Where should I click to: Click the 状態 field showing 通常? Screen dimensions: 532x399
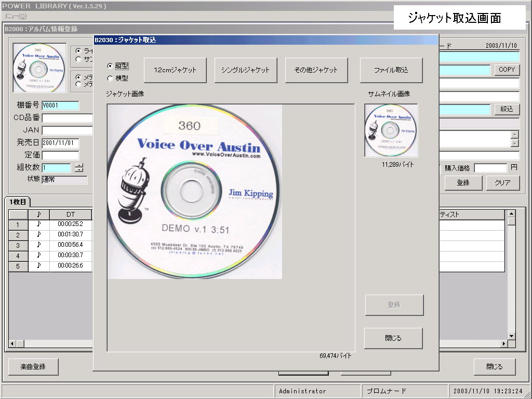point(64,180)
